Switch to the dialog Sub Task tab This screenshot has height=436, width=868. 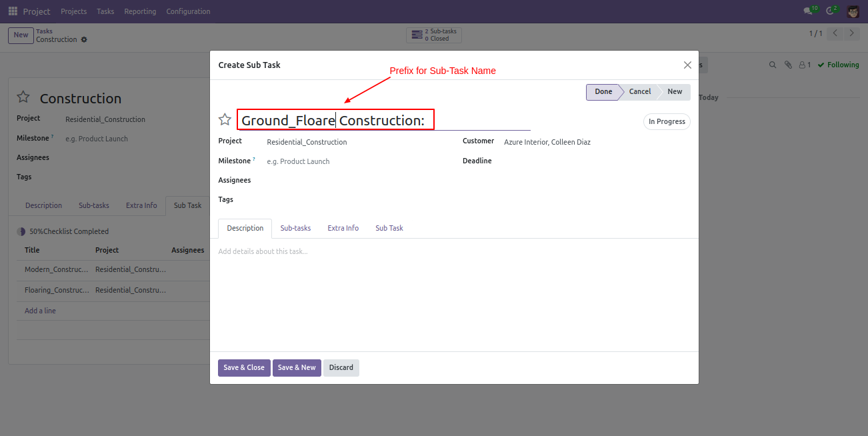click(389, 228)
